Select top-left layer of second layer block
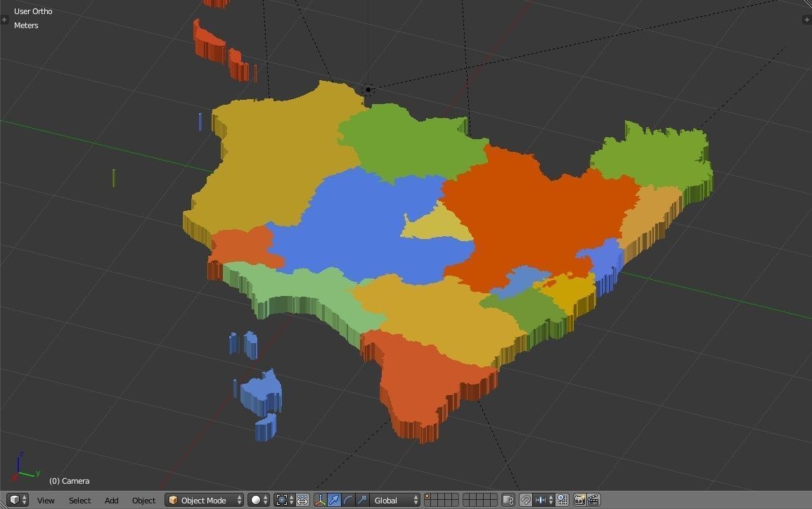This screenshot has width=812, height=509. (466, 496)
